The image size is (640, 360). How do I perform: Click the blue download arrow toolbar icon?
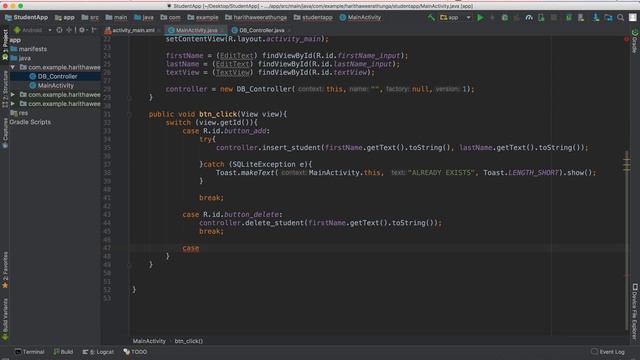(596, 18)
